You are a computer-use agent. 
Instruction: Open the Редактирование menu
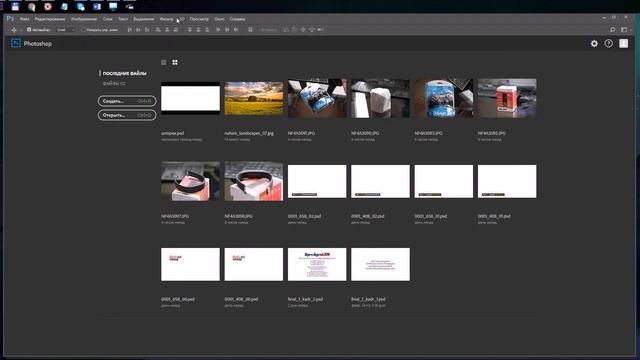click(x=50, y=19)
